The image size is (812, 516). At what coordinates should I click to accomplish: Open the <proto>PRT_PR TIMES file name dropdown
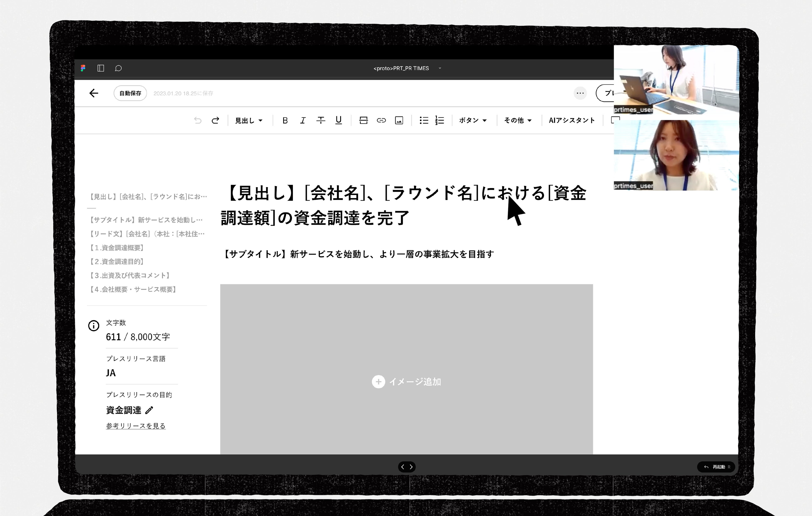click(x=440, y=68)
